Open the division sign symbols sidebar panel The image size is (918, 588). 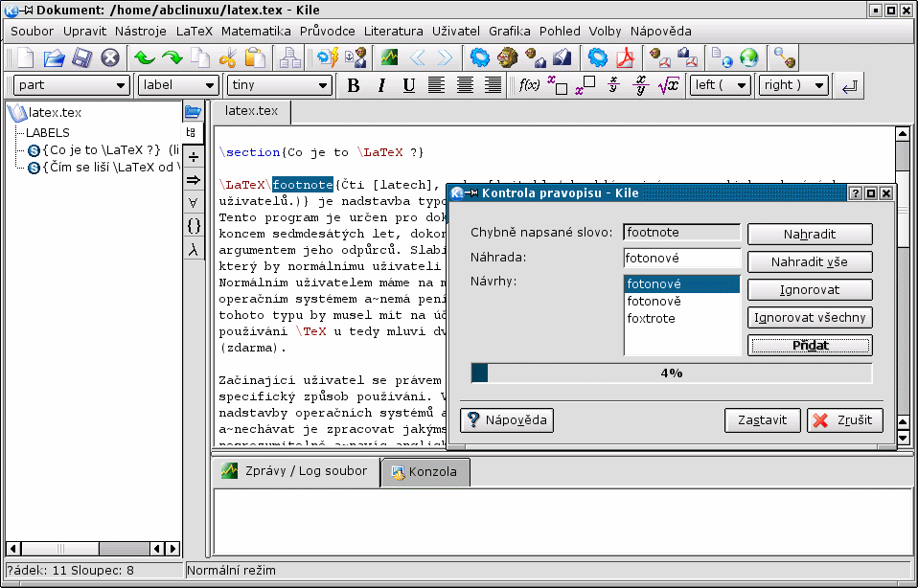tap(194, 157)
